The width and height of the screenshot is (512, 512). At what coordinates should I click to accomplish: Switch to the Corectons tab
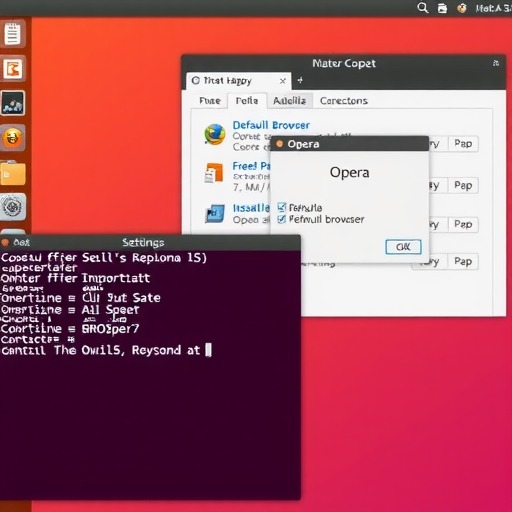tap(344, 101)
